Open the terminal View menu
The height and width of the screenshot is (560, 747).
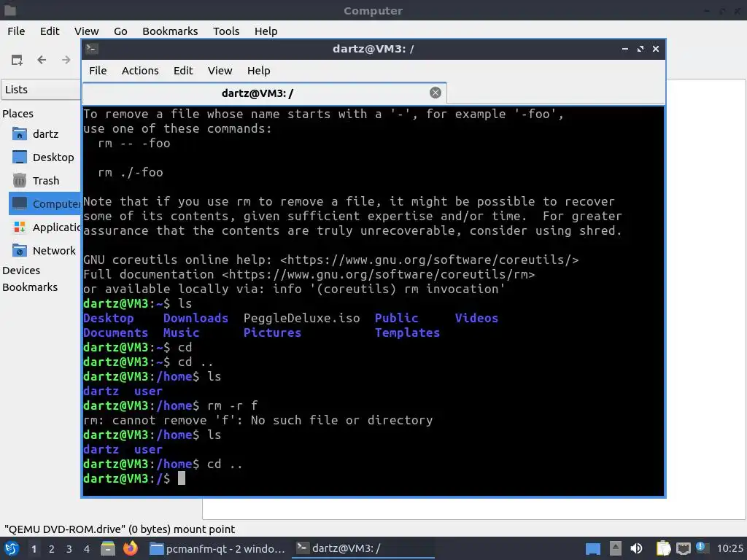coord(220,71)
